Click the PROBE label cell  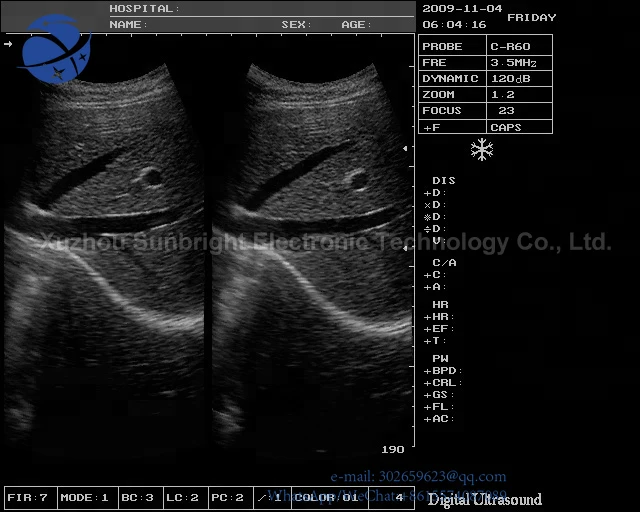(x=453, y=46)
